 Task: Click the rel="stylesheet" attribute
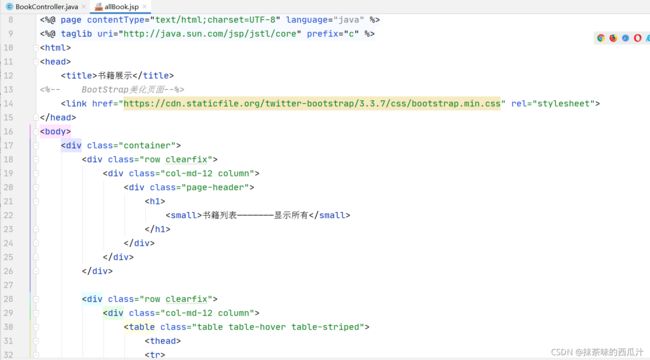coord(553,104)
